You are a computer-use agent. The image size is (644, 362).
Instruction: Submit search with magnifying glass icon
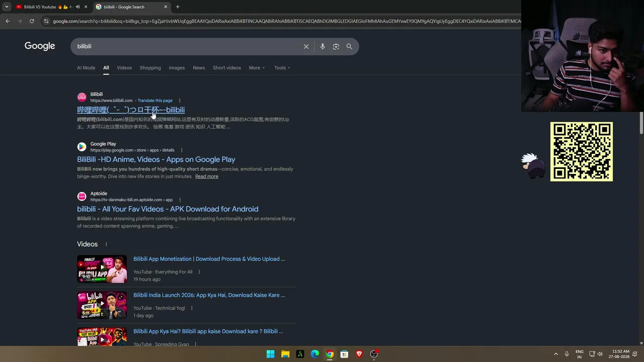pyautogui.click(x=349, y=46)
